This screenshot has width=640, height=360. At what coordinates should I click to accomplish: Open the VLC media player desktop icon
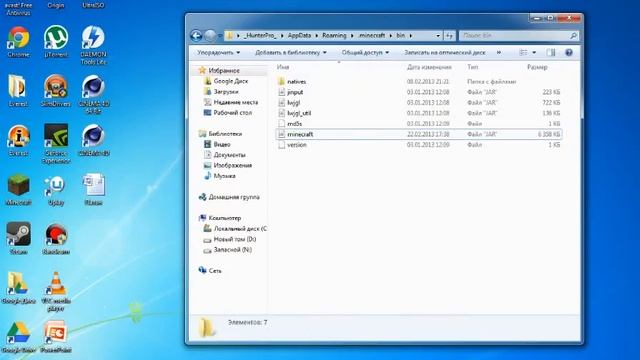pos(56,291)
